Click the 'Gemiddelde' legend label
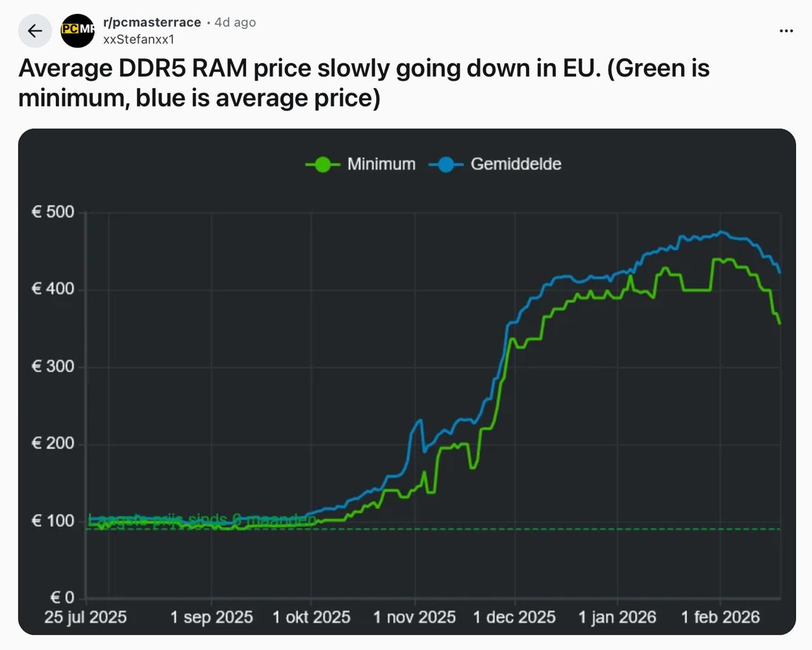This screenshot has width=812, height=650. 516,164
